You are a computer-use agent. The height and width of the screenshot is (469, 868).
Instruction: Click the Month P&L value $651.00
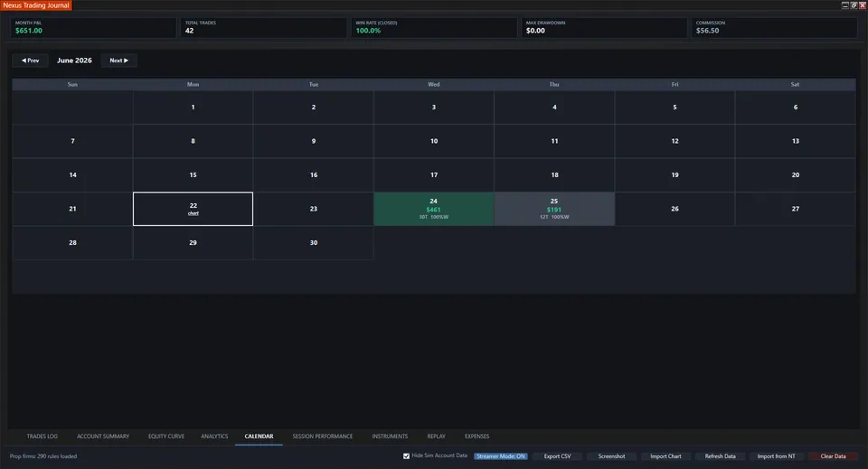click(29, 31)
